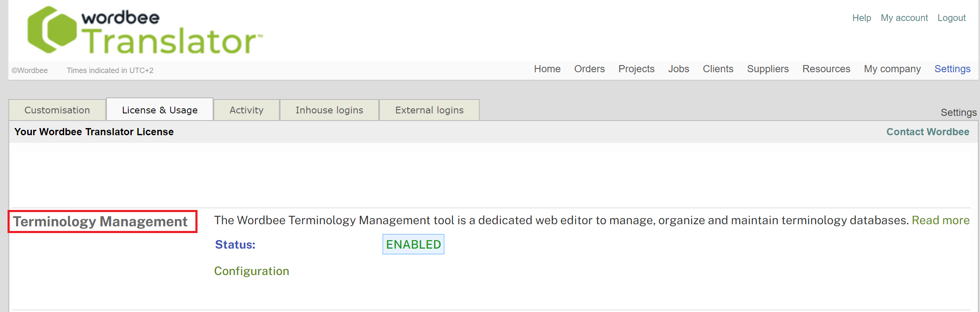This screenshot has width=980, height=312.
Task: Click the Contact Wordbee link
Action: [x=928, y=131]
